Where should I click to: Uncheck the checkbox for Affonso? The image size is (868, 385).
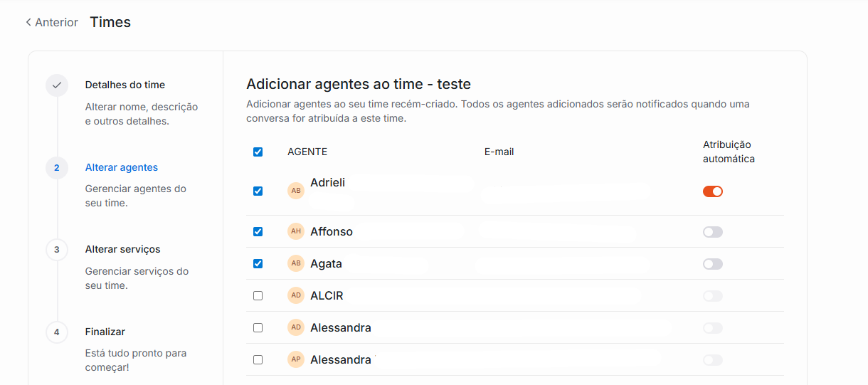pos(258,231)
